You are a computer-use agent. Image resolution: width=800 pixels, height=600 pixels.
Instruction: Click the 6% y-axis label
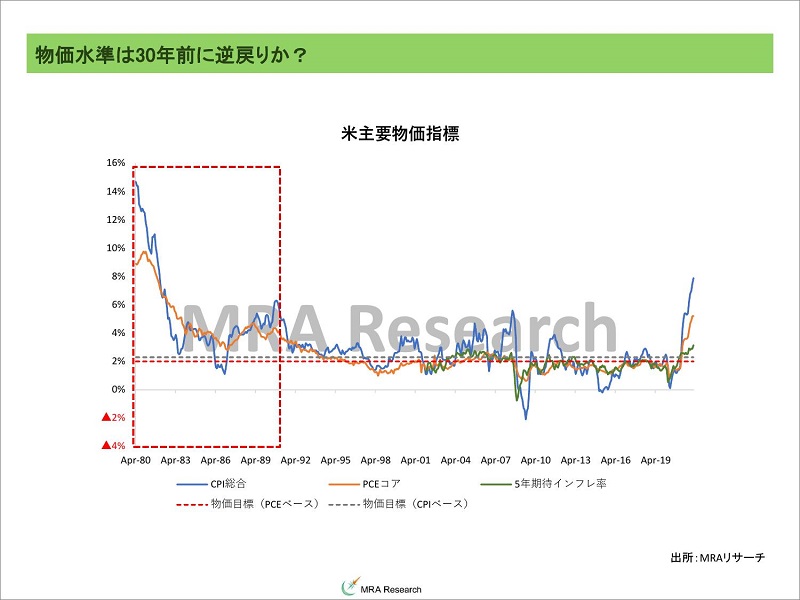coord(118,305)
